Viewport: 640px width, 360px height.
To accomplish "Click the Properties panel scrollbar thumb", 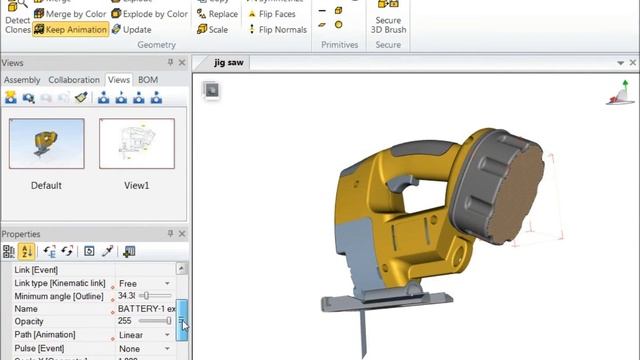I will click(x=182, y=320).
